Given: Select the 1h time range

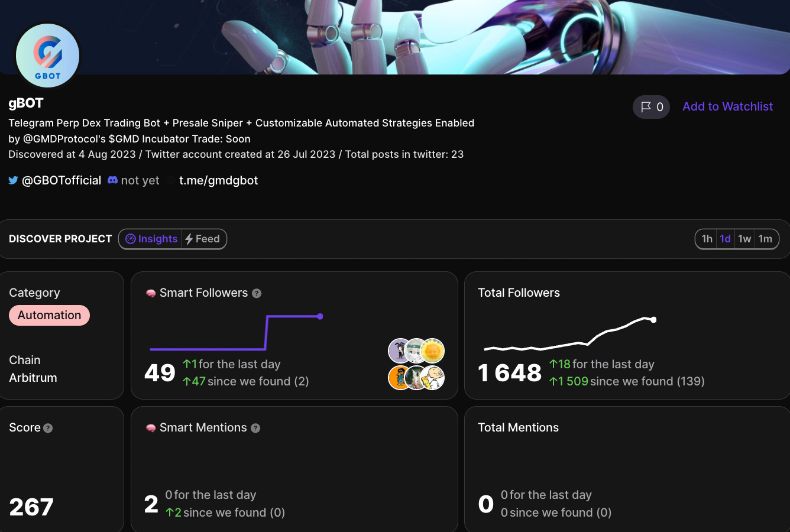Looking at the screenshot, I should [x=707, y=239].
